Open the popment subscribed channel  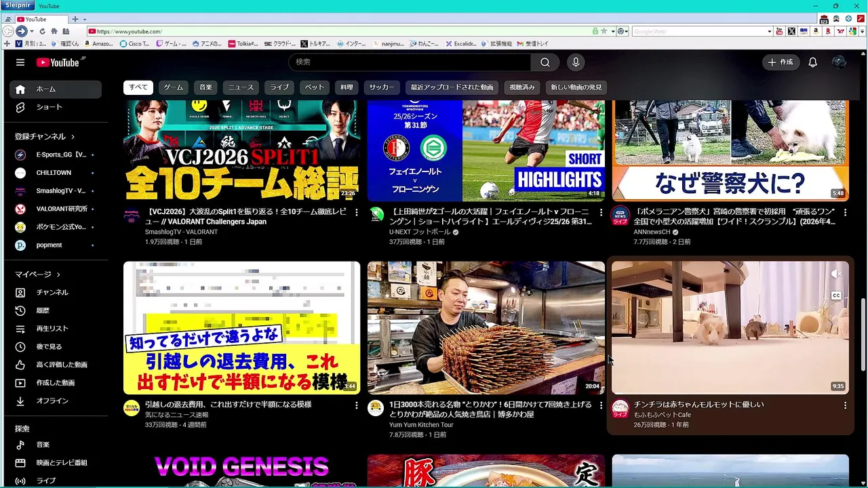click(x=56, y=245)
